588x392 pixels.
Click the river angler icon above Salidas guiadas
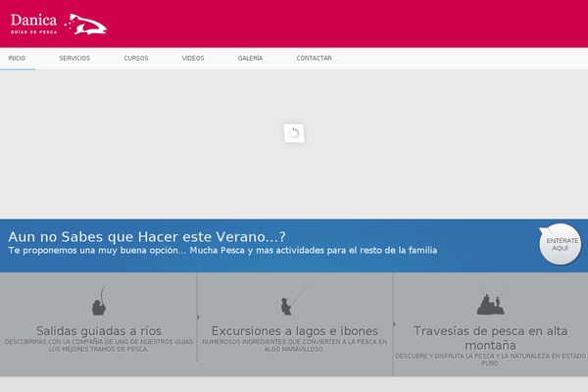click(x=99, y=301)
